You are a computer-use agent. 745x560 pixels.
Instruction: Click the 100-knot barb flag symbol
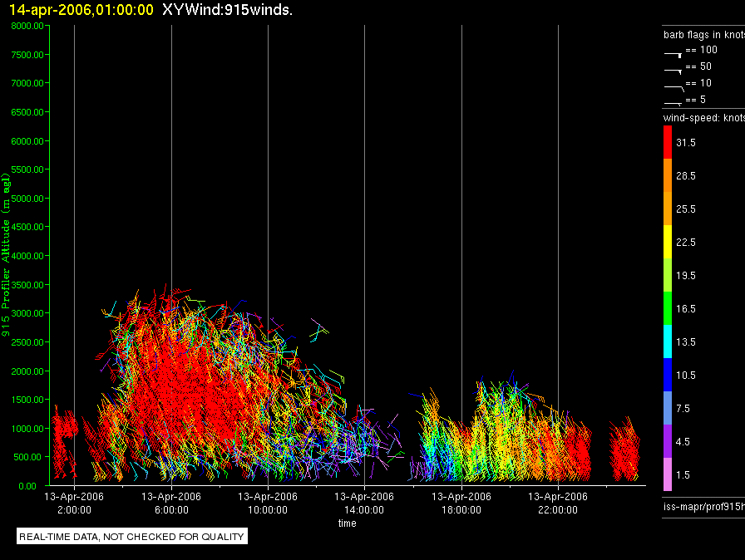[x=673, y=55]
